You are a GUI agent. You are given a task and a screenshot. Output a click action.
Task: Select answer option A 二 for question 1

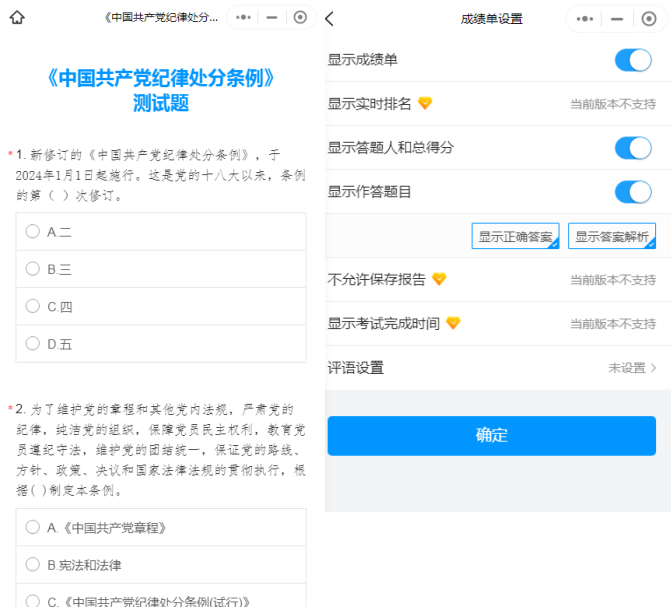(x=33, y=231)
